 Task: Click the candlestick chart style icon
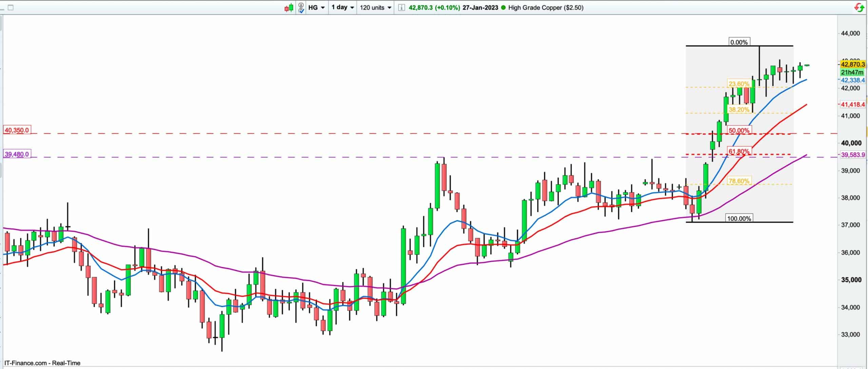pos(289,7)
